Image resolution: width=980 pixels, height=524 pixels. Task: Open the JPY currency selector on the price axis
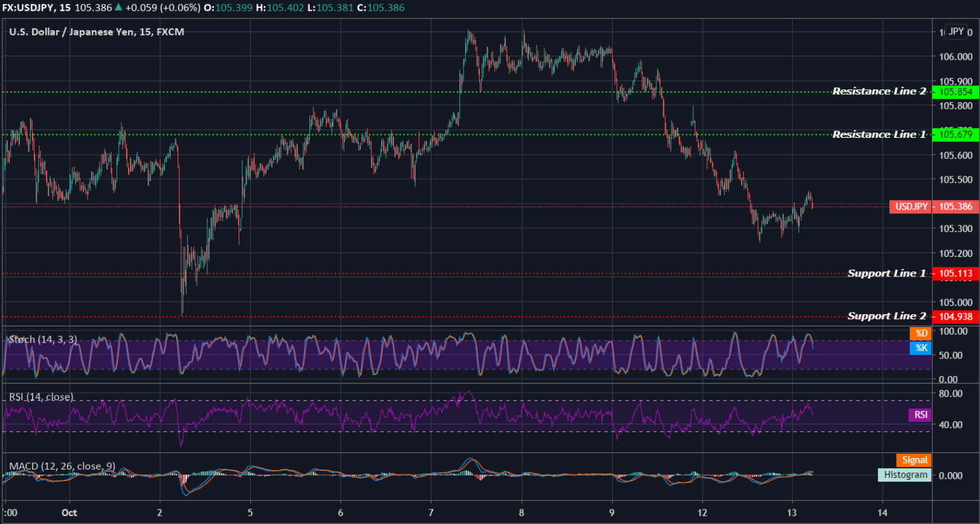[956, 31]
